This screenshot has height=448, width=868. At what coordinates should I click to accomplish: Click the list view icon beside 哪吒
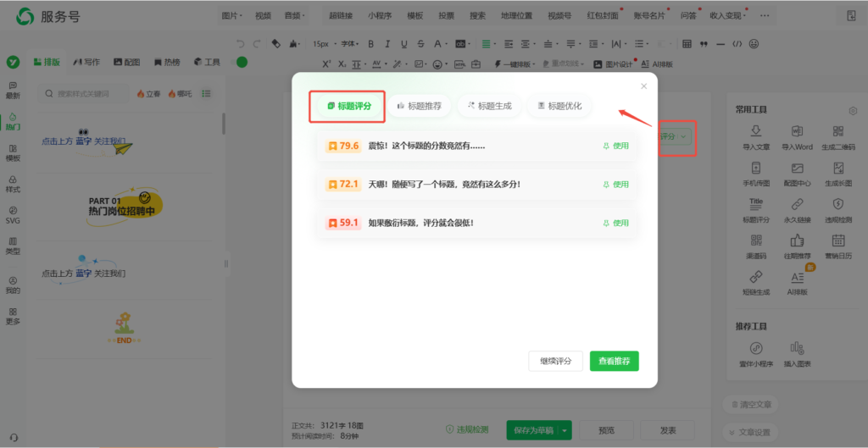click(207, 93)
